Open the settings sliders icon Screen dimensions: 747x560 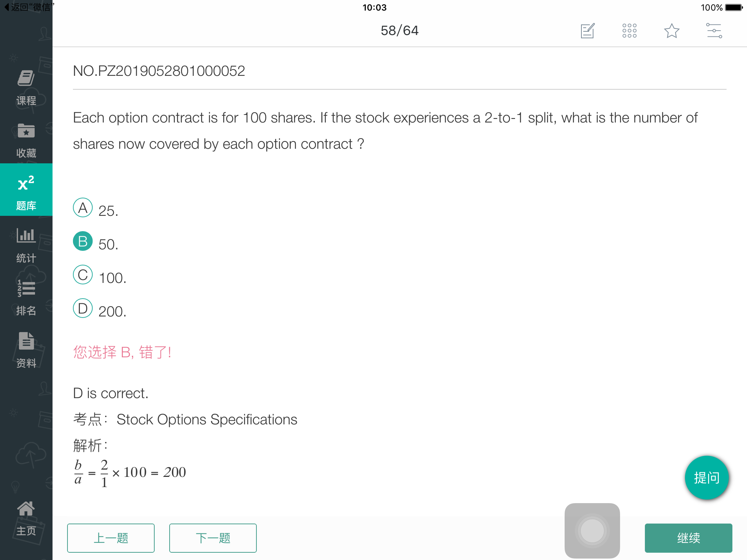714,31
